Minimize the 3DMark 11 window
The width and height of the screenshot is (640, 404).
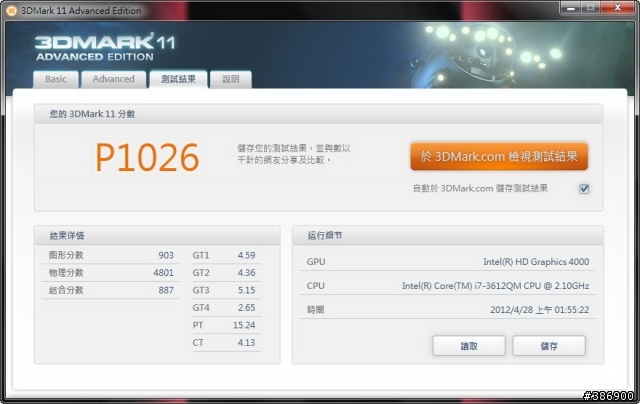click(x=570, y=8)
